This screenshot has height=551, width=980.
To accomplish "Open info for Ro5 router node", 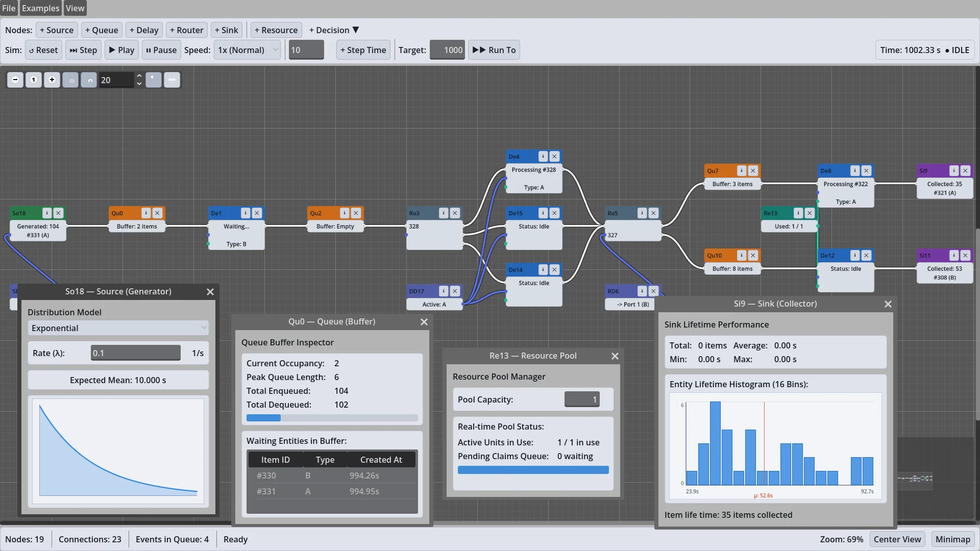I will (642, 213).
